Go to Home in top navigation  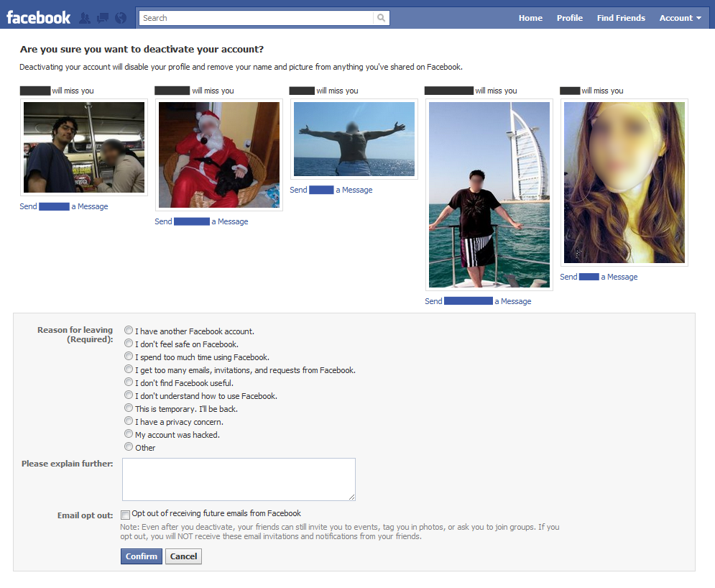tap(530, 18)
